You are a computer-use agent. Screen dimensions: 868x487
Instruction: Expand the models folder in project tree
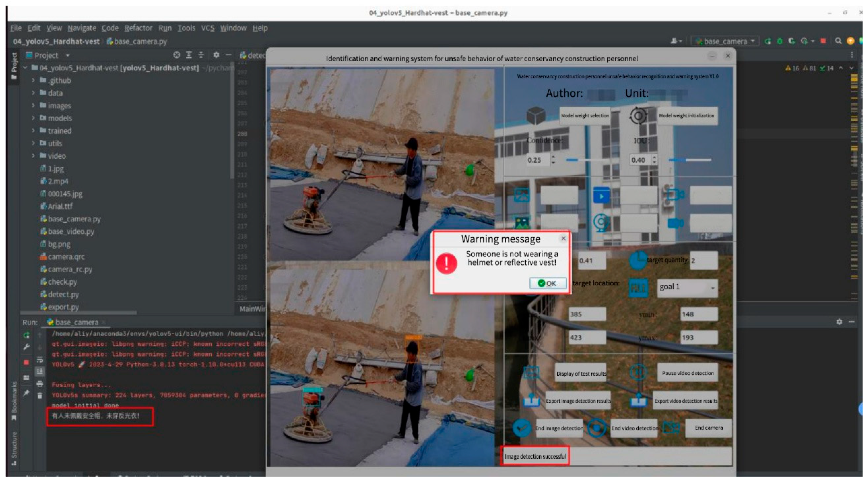pos(33,118)
